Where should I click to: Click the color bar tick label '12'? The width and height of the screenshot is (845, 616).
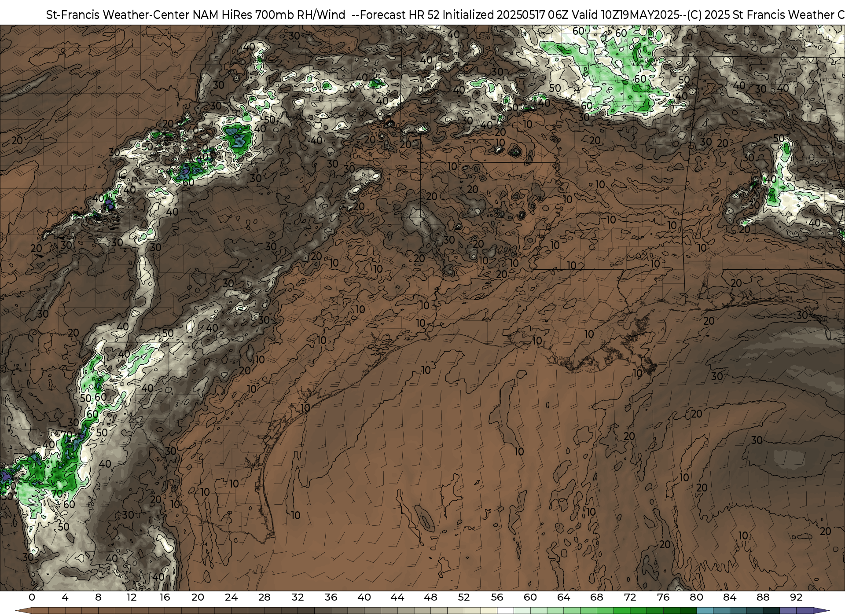132,597
